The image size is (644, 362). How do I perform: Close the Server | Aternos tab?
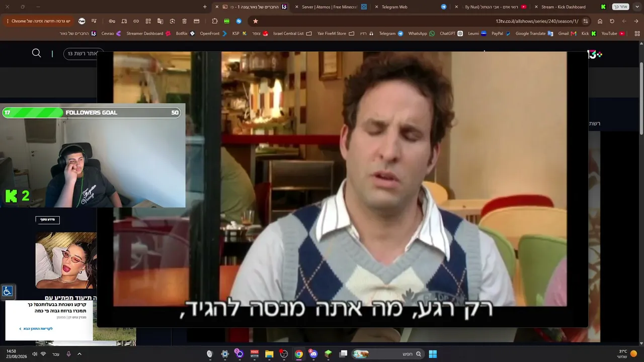click(297, 7)
